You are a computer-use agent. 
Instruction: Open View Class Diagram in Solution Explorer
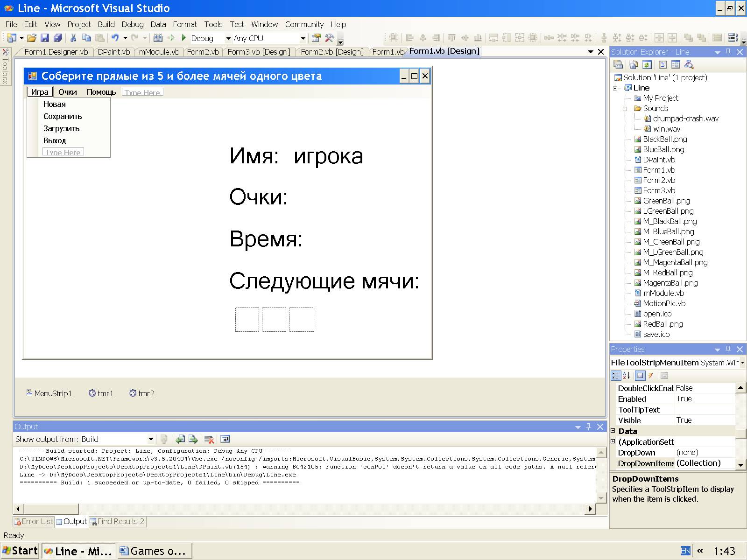[x=689, y=65]
